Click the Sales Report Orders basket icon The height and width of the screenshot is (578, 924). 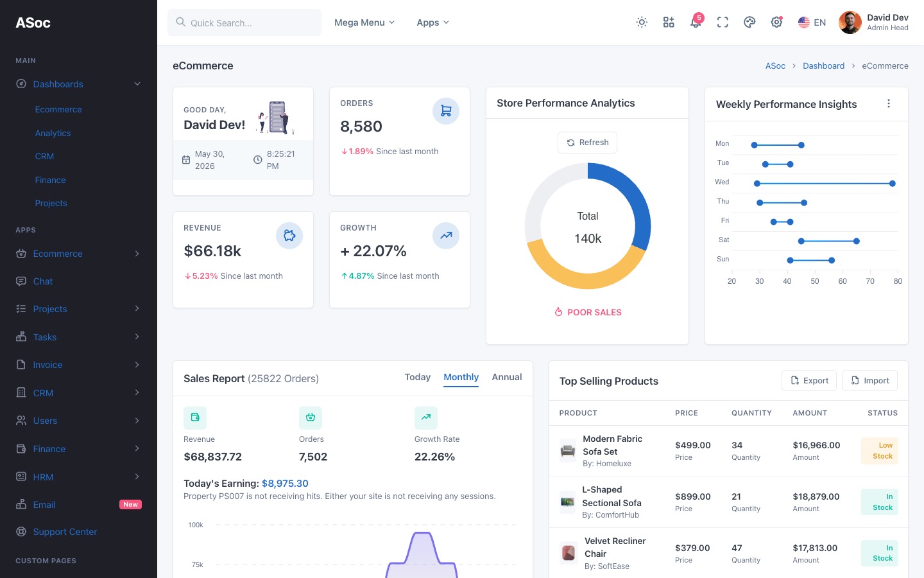tap(311, 417)
